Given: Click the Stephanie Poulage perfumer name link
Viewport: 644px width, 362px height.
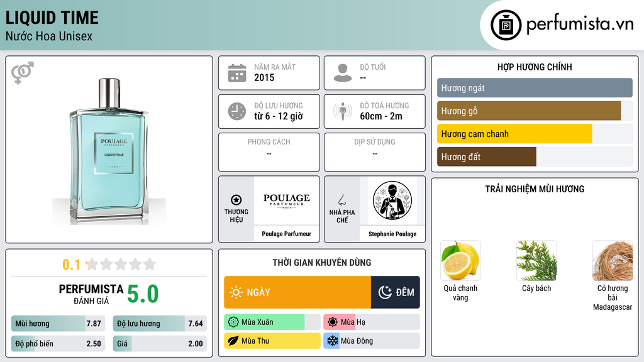Looking at the screenshot, I should click(392, 234).
